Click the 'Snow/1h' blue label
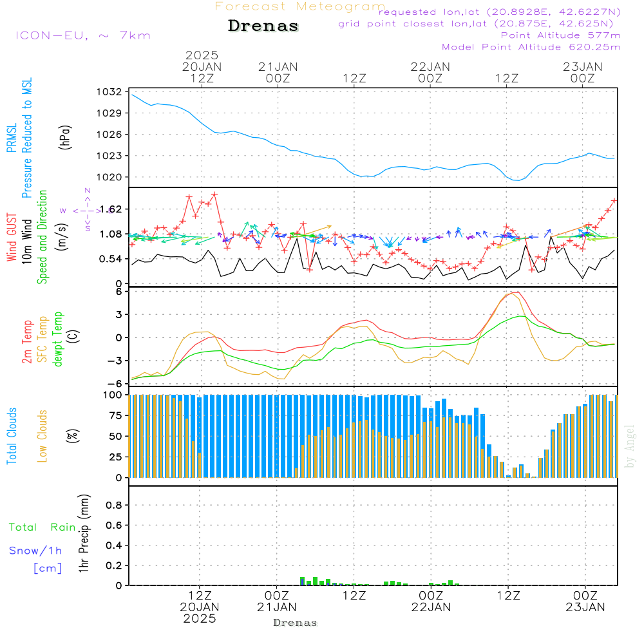Image resolution: width=644 pixels, height=644 pixels. click(x=35, y=551)
